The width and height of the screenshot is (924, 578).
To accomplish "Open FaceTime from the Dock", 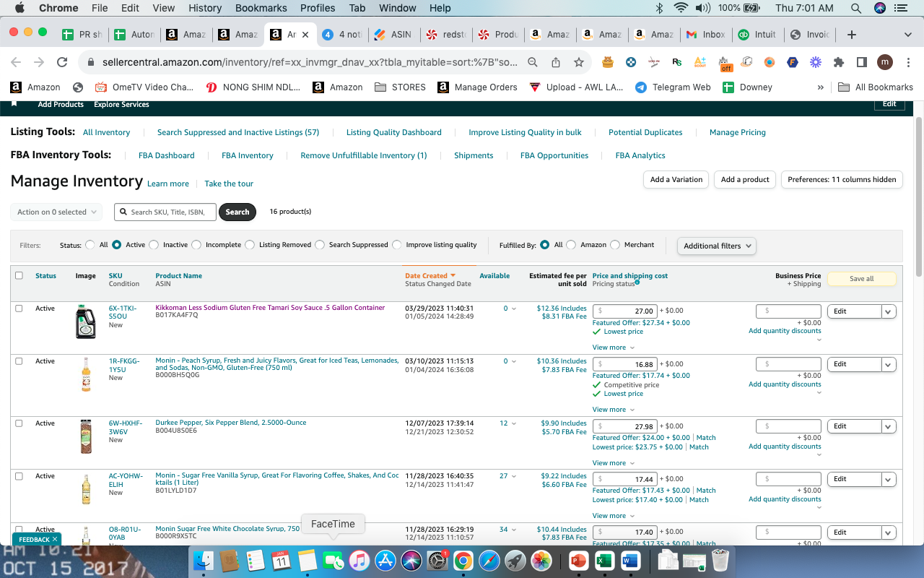I will [x=333, y=561].
